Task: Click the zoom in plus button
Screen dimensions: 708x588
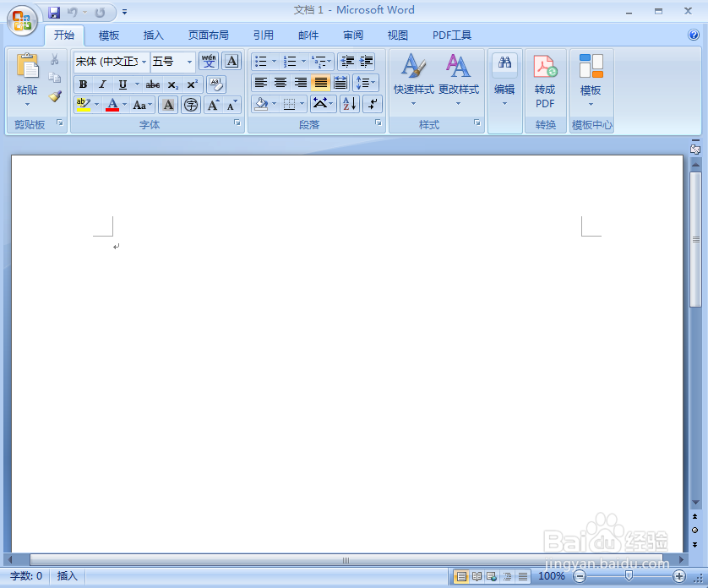Action: (x=679, y=576)
